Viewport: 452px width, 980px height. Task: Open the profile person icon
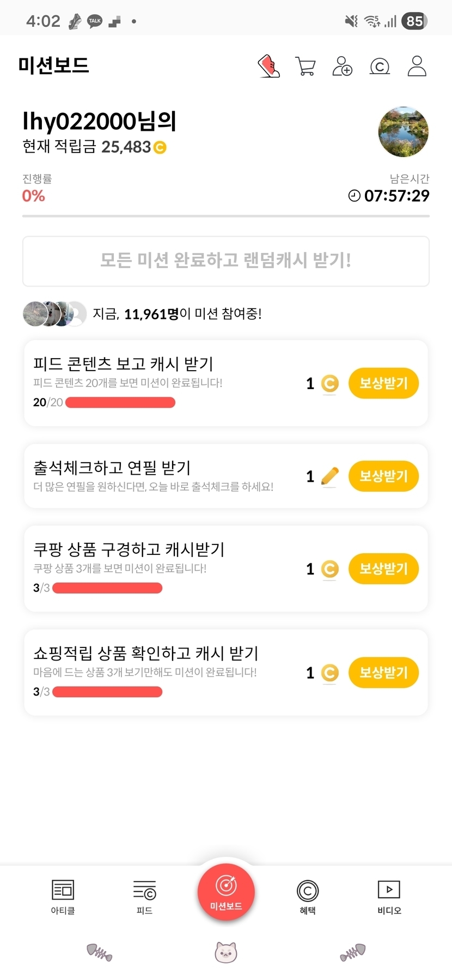(417, 66)
